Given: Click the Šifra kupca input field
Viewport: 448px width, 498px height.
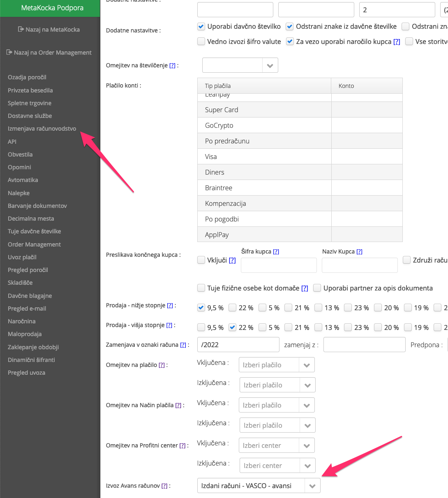Looking at the screenshot, I should pyautogui.click(x=279, y=265).
